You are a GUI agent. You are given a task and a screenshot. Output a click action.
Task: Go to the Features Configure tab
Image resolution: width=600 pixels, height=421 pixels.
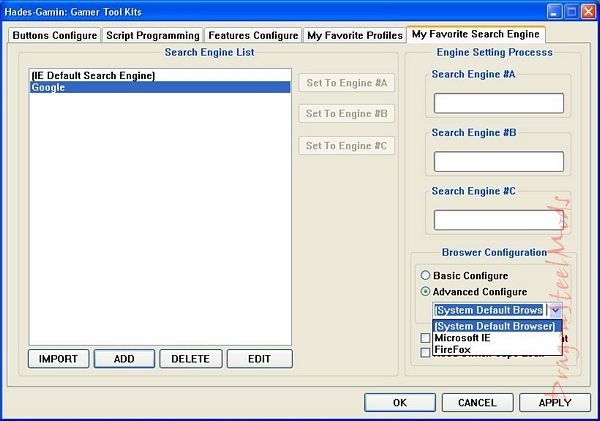coord(253,35)
